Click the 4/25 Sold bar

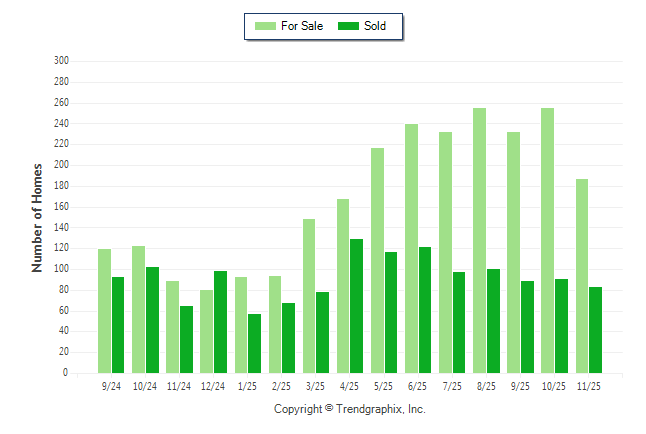[x=357, y=306]
